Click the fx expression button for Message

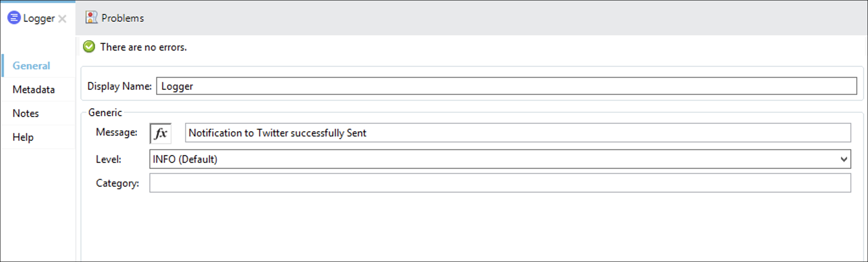[x=160, y=133]
